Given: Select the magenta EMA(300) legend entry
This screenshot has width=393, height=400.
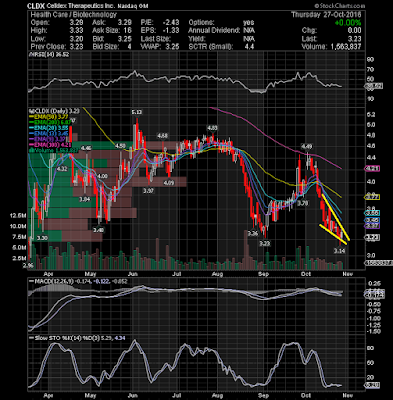Looking at the screenshot, I should pyautogui.click(x=50, y=145).
